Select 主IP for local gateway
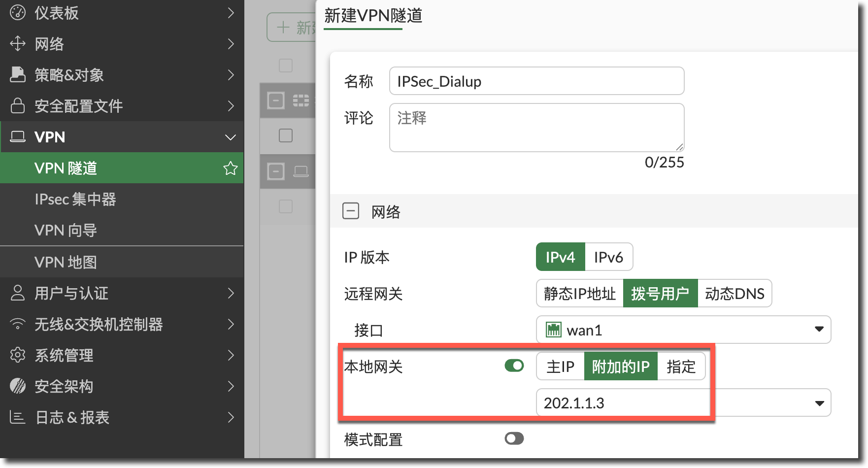 click(x=560, y=367)
